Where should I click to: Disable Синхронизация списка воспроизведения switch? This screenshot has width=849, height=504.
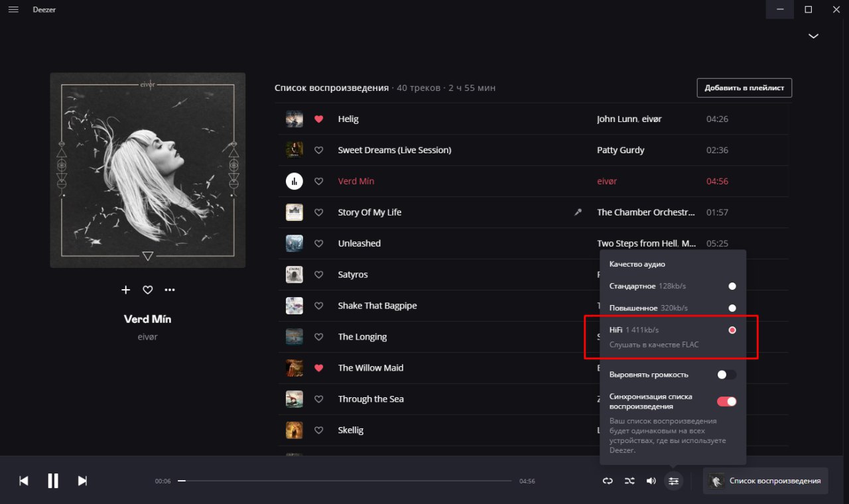727,401
